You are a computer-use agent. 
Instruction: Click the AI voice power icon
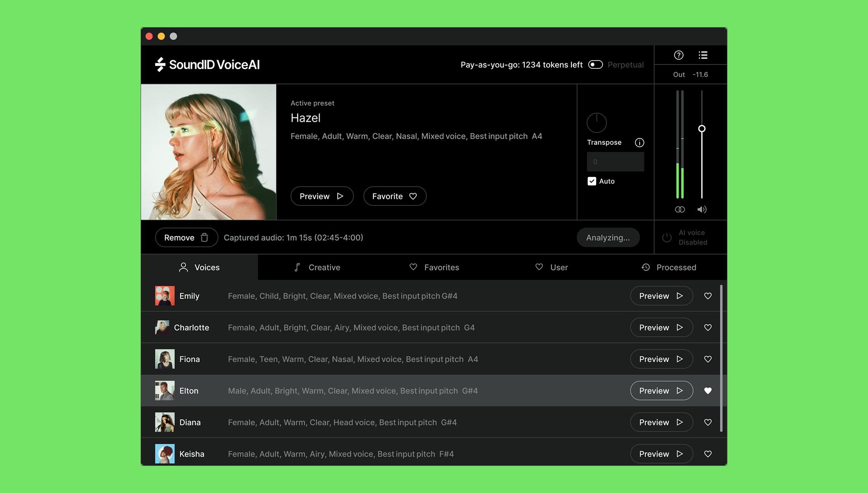coord(667,237)
